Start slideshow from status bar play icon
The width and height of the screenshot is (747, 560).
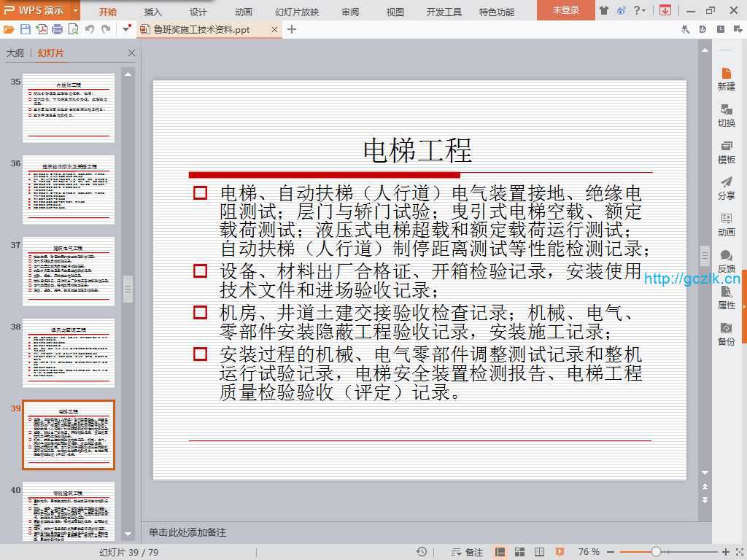tap(560, 552)
